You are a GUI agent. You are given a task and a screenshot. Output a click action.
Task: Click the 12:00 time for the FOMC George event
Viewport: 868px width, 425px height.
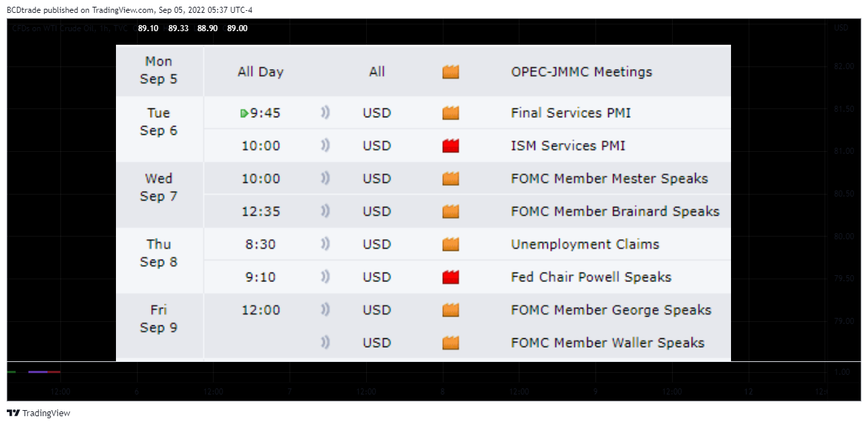tap(260, 310)
